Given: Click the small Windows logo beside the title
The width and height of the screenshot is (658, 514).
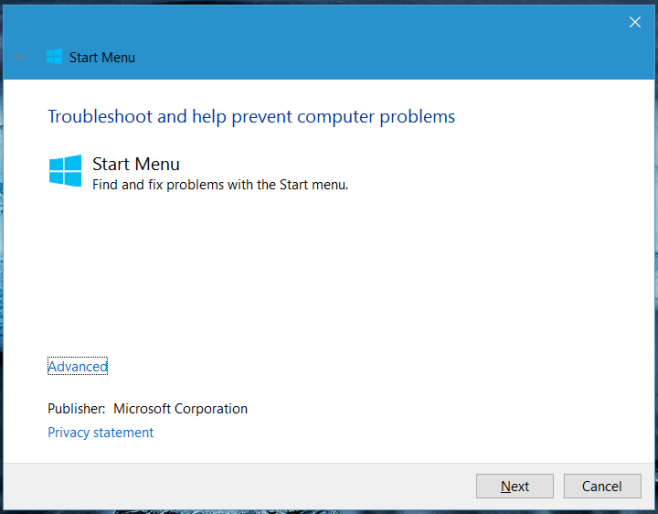Looking at the screenshot, I should (x=54, y=57).
